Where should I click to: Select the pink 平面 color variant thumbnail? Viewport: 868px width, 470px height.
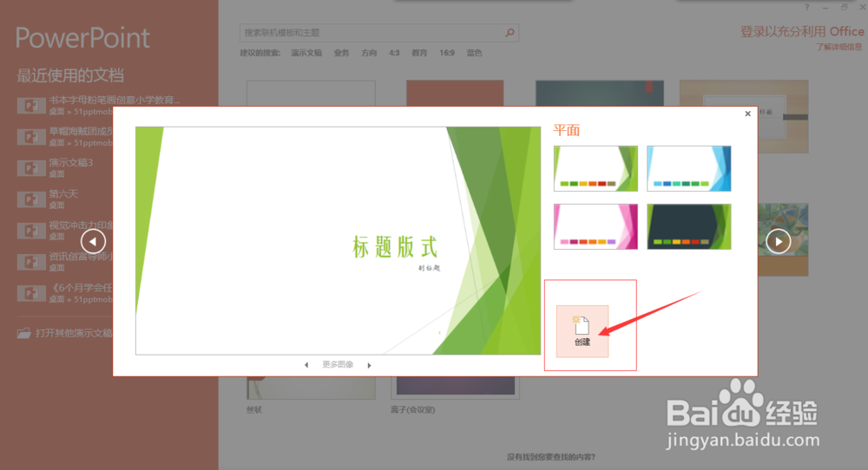point(595,226)
